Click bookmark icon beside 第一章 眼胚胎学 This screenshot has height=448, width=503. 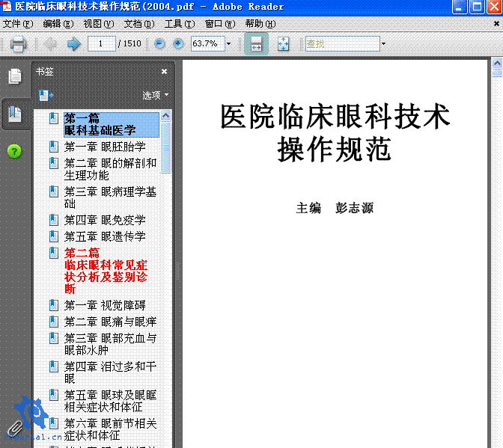pyautogui.click(x=54, y=147)
